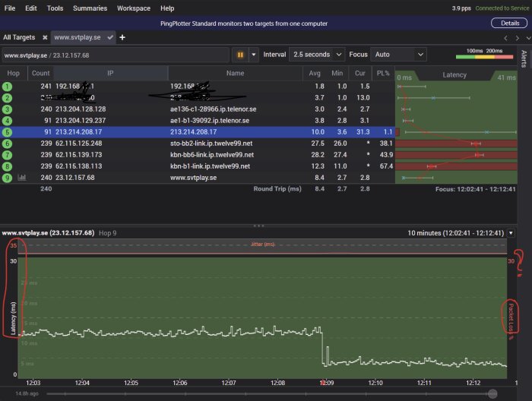Click the panel splitter dots handle

[x=258, y=226]
